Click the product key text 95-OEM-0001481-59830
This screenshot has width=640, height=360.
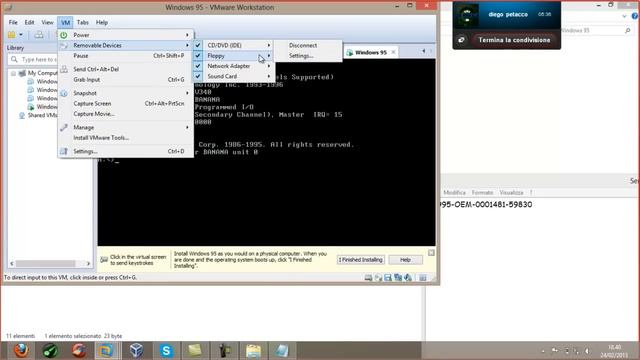[x=486, y=204]
